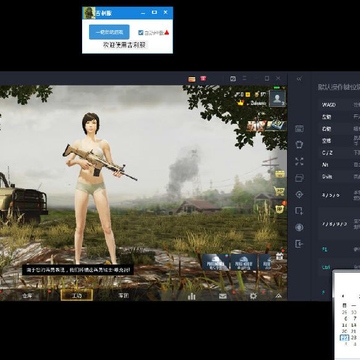Collapse the emulator side panel with double chevron
This screenshot has height=360, width=360.
(x=299, y=79)
